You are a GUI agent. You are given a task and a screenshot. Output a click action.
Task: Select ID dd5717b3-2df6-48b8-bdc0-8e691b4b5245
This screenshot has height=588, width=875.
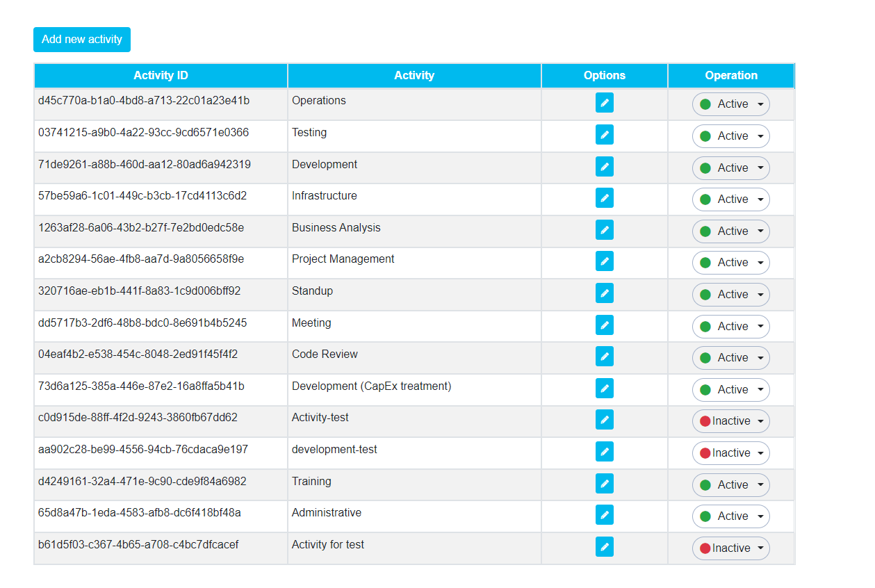tap(142, 323)
